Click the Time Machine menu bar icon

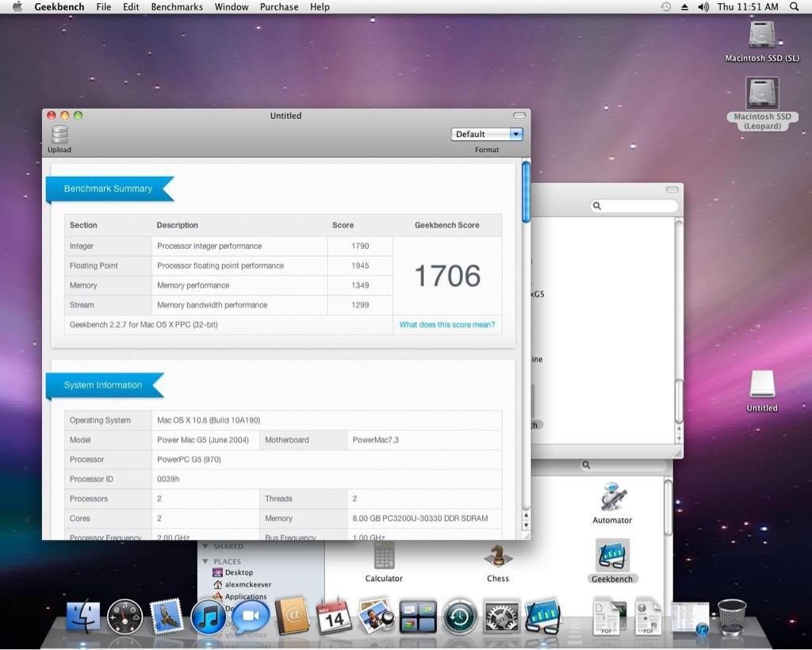point(666,6)
